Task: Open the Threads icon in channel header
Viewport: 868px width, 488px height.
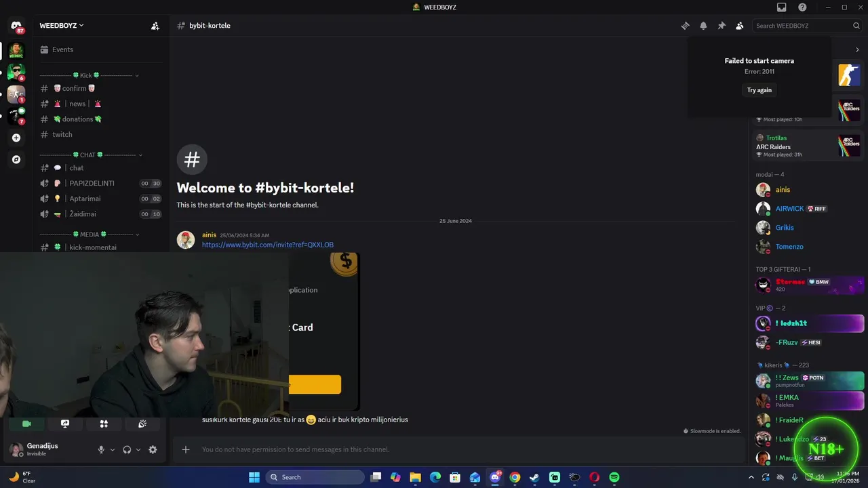Action: coord(685,26)
